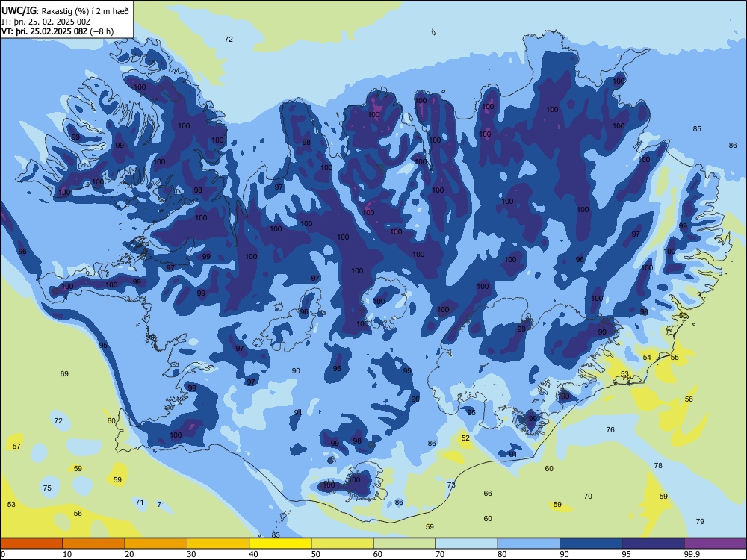Viewport: 747px width, 560px height.
Task: Click the initial time 'IT: þri. 25. 02. 2025 00Z'
Action: tap(46, 22)
